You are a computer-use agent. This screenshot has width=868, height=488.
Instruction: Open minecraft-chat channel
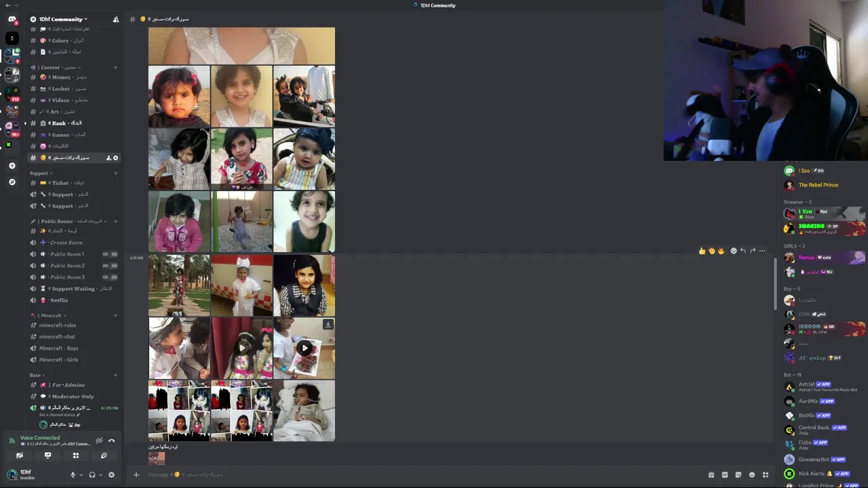coord(74,337)
